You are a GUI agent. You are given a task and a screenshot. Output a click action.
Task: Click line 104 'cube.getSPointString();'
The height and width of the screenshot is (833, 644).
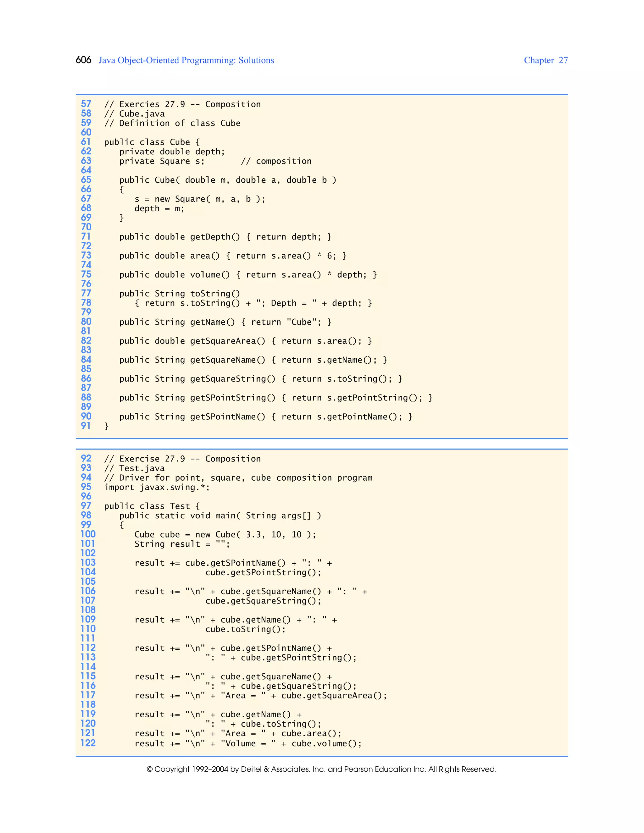tap(263, 572)
